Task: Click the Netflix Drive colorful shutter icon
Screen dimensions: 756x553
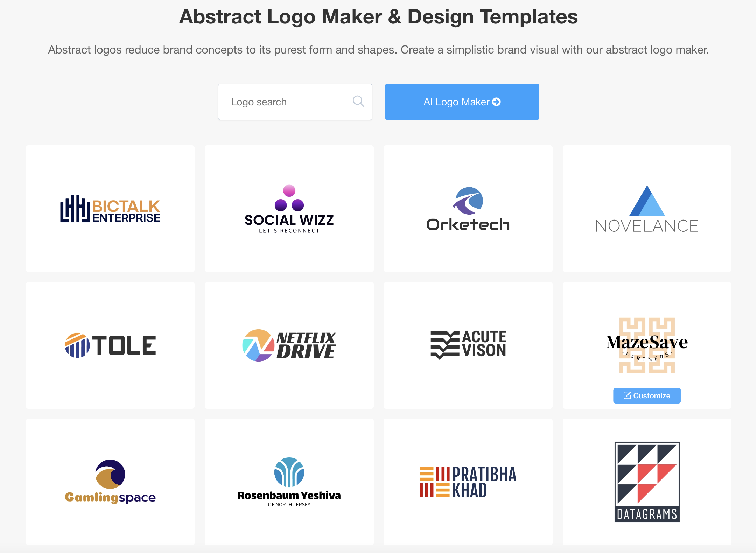Action: click(x=258, y=345)
